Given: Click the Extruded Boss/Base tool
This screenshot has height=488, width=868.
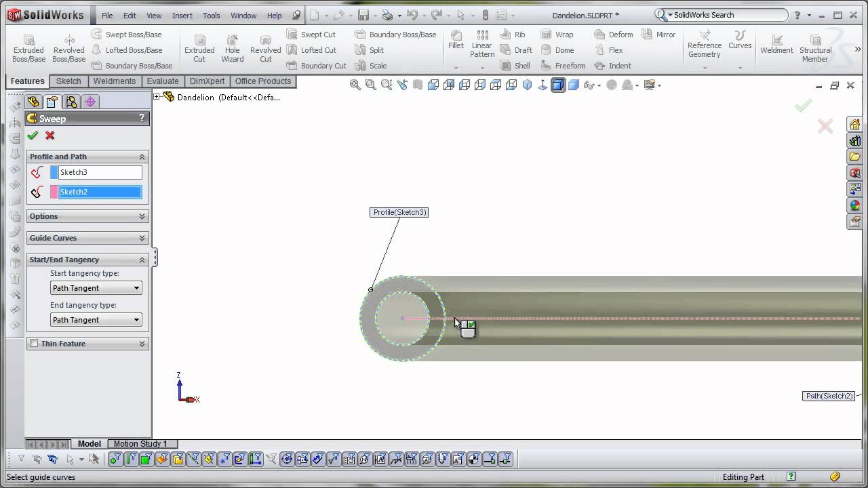Looking at the screenshot, I should pyautogui.click(x=28, y=49).
